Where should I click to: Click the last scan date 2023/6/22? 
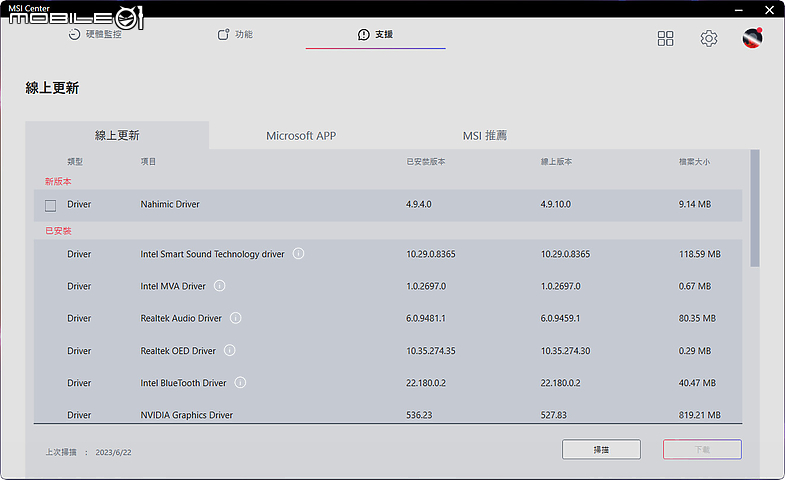click(113, 452)
